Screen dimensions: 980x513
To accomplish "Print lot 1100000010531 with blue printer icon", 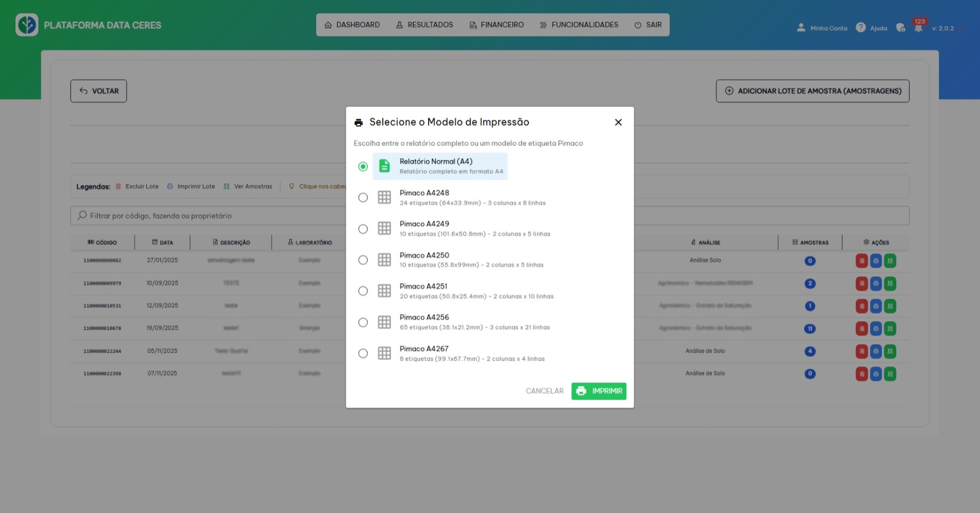I will (x=876, y=306).
